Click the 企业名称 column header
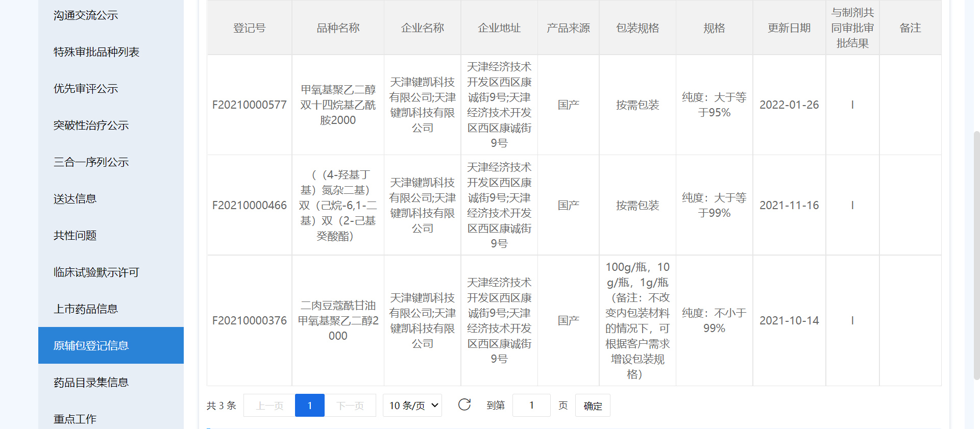This screenshot has height=429, width=980. (x=423, y=28)
